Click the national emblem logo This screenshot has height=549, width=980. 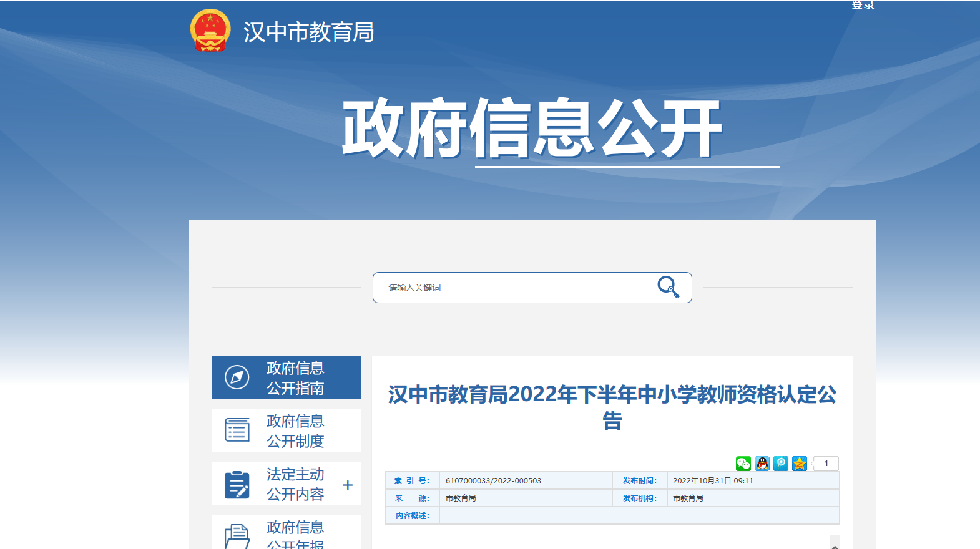pos(210,31)
